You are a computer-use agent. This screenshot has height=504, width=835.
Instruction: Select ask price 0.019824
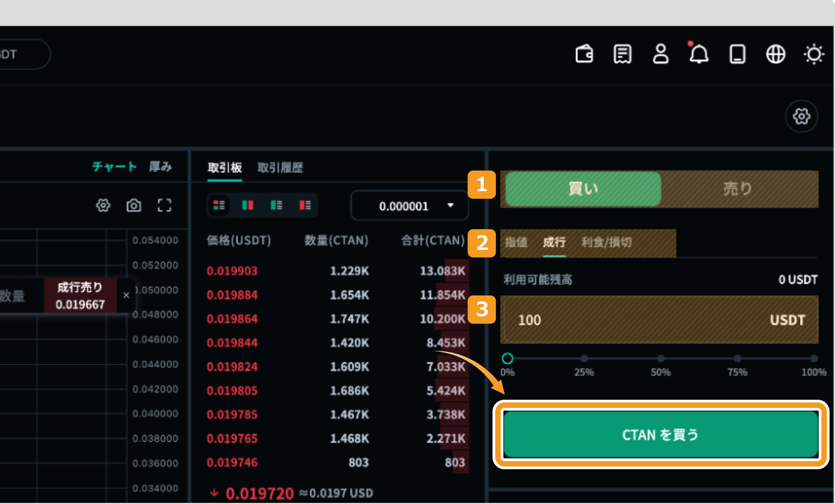(x=232, y=367)
